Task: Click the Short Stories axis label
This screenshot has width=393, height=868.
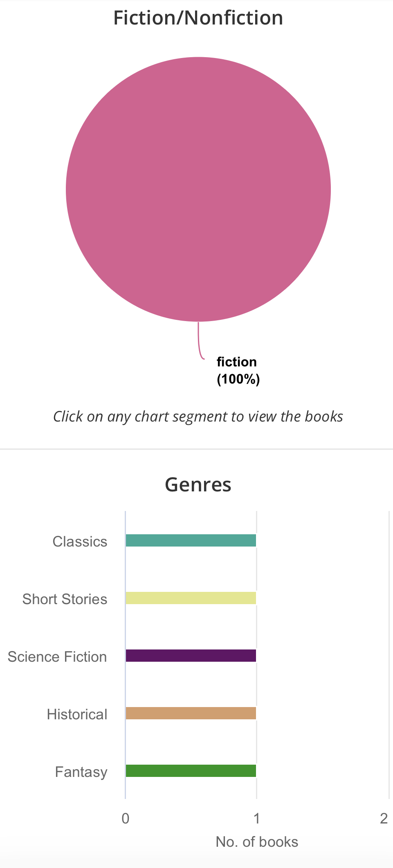Action: click(x=65, y=599)
